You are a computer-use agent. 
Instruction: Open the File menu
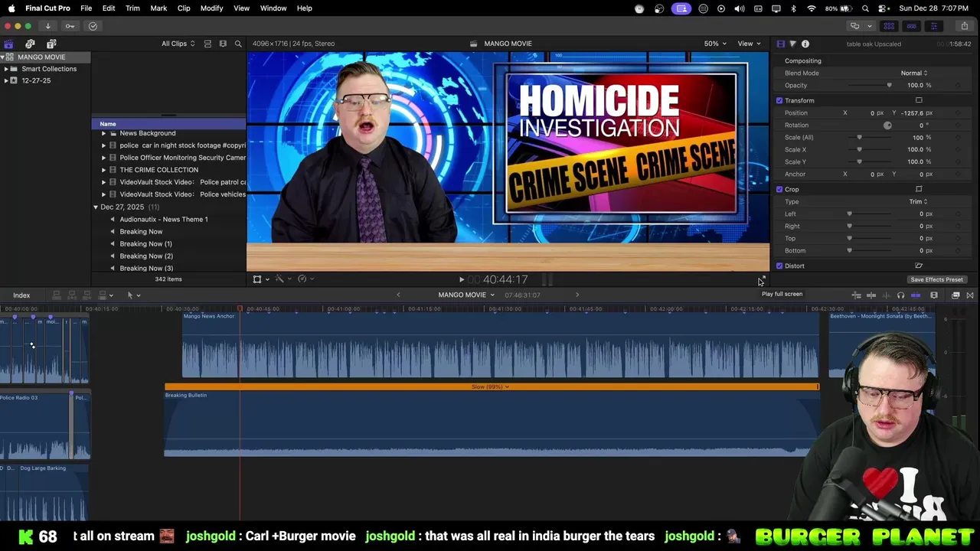(x=87, y=8)
